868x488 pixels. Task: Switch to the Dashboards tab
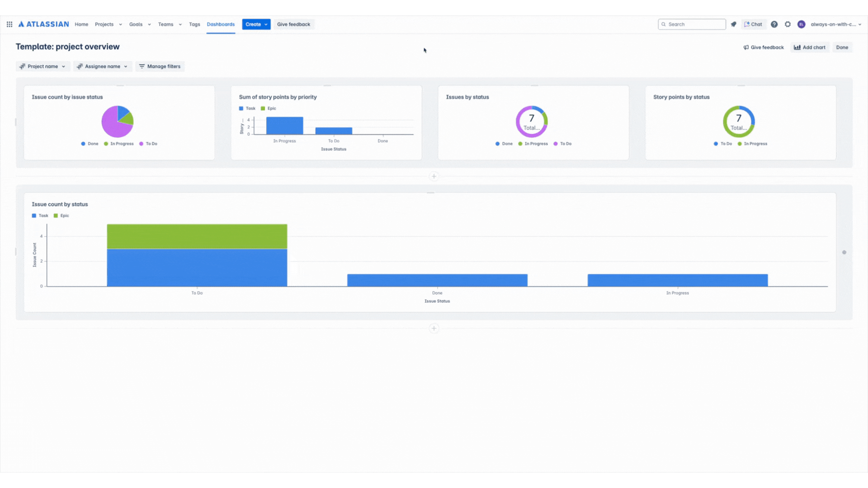[x=221, y=24]
